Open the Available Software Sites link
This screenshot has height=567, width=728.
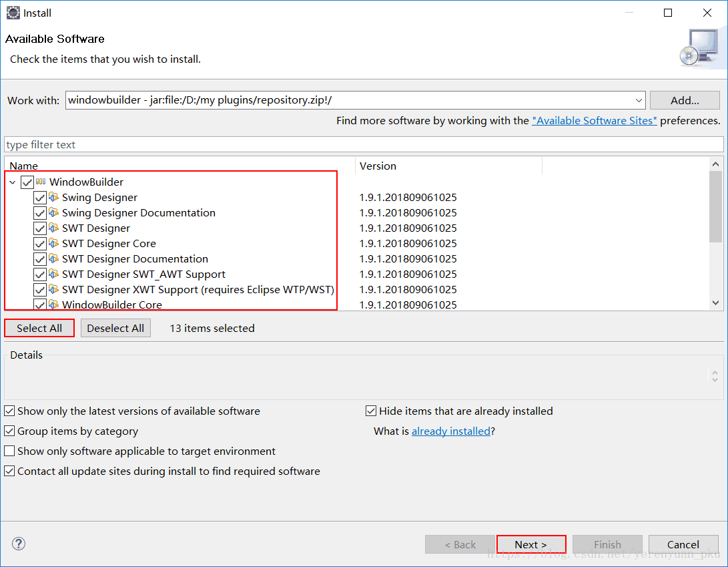[595, 121]
